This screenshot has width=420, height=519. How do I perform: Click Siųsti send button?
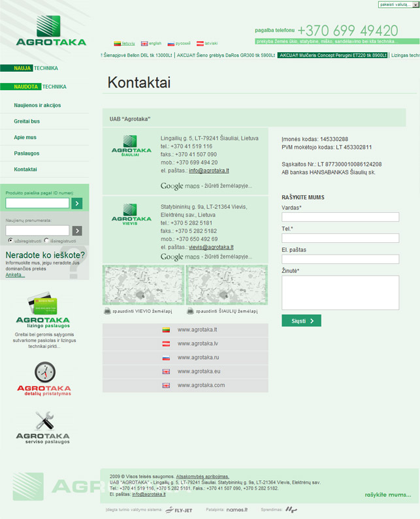click(301, 321)
